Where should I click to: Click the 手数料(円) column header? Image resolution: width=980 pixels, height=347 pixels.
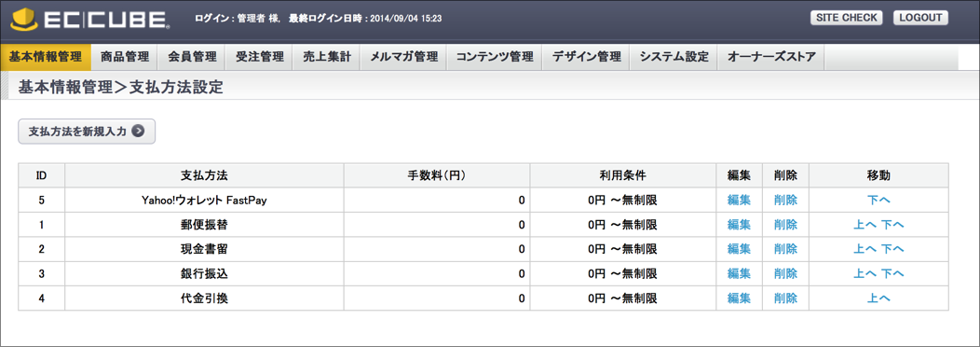[x=437, y=175]
